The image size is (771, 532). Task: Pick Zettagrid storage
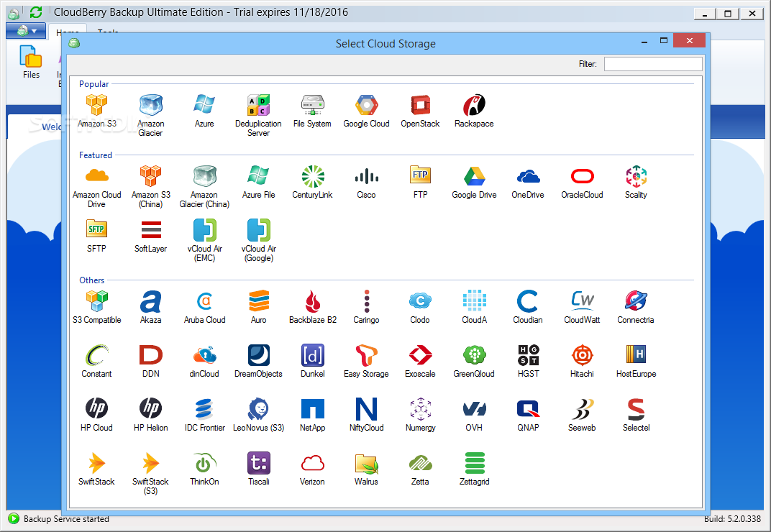click(x=475, y=469)
